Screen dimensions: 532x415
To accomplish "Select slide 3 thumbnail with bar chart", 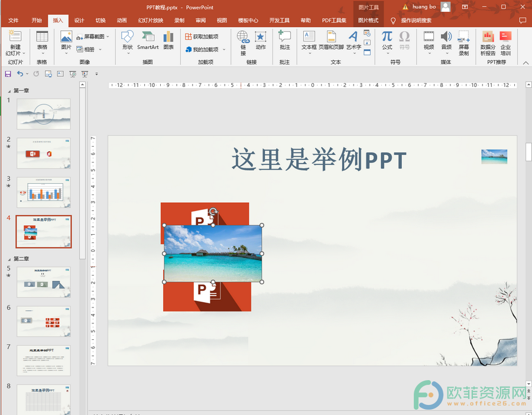I will 44,192.
